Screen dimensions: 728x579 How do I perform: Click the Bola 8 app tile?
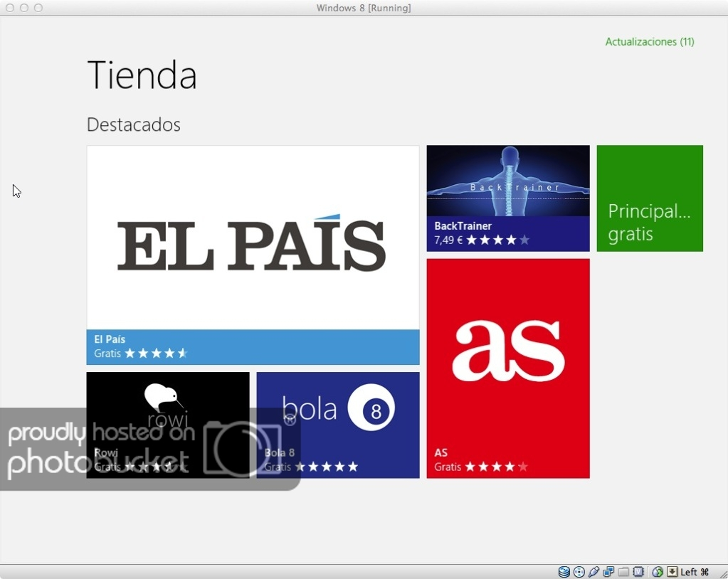337,425
